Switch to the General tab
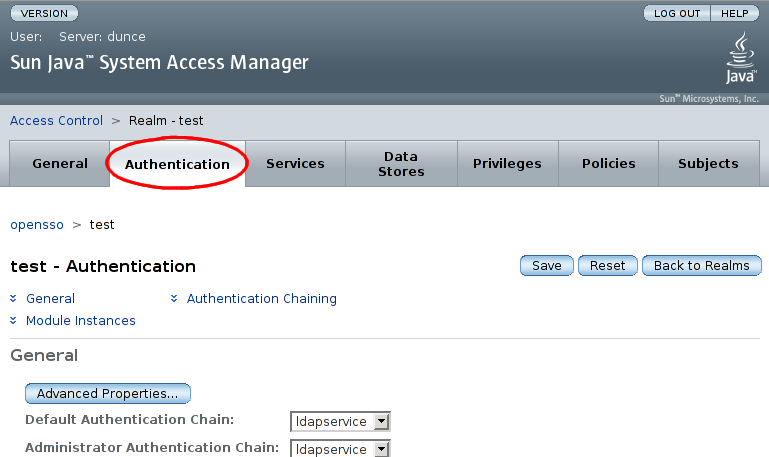The image size is (769, 457). (60, 163)
